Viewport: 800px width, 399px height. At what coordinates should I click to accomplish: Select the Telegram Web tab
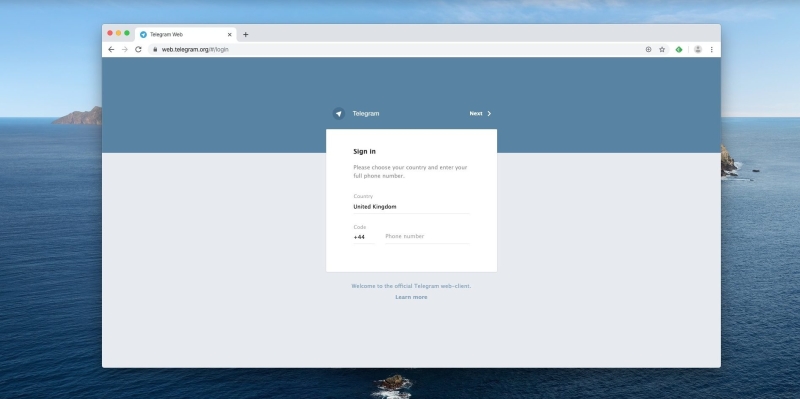(x=186, y=35)
